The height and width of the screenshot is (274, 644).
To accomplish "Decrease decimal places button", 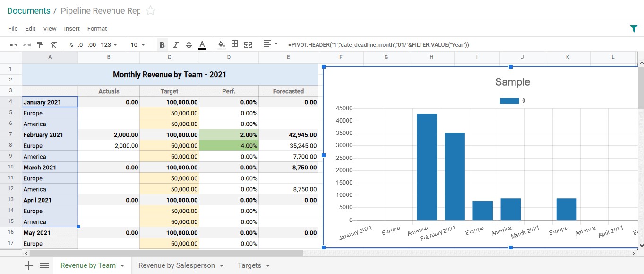I will coord(80,44).
